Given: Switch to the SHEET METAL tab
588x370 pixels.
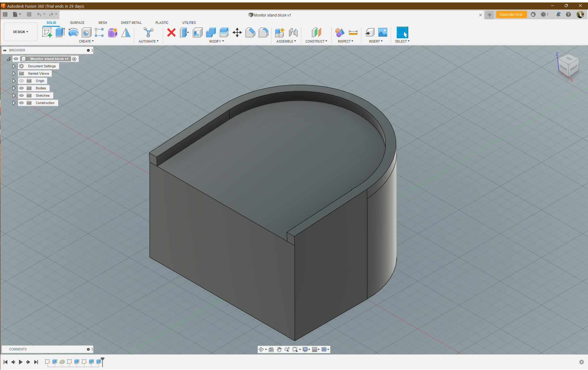Looking at the screenshot, I should 131,23.
